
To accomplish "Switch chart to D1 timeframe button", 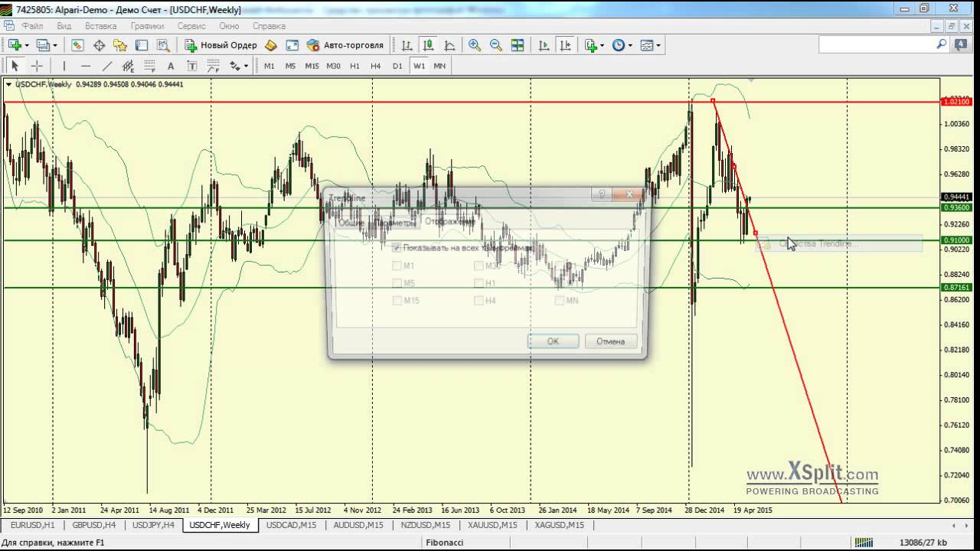I will (x=397, y=66).
